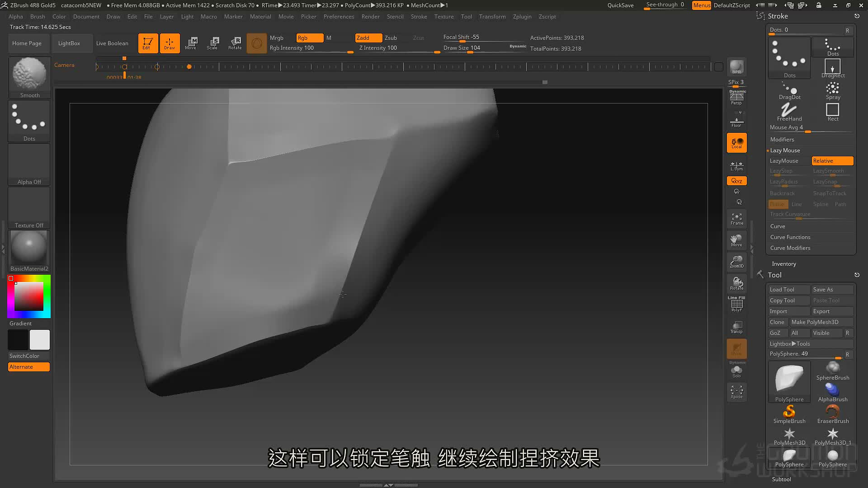Open the Transform menu
Image resolution: width=868 pixels, height=488 pixels.
tap(492, 17)
